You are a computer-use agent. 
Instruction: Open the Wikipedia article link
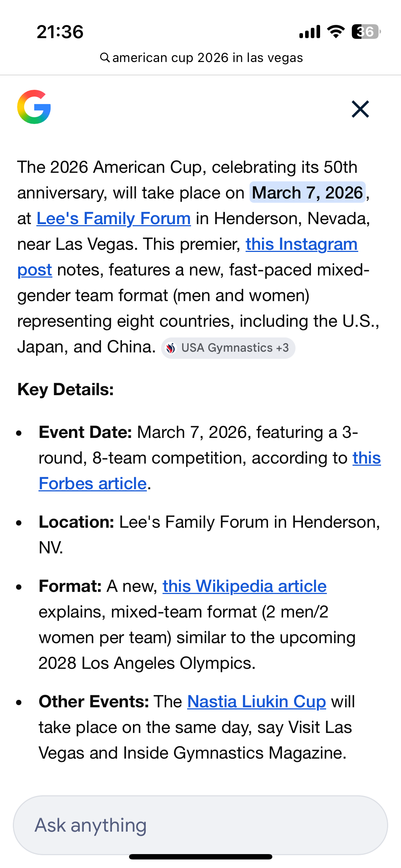[x=245, y=587]
